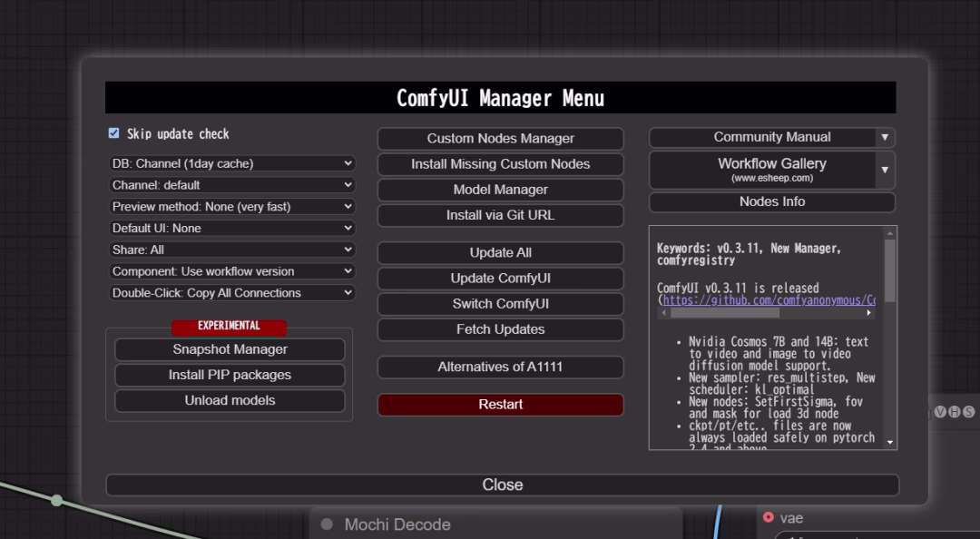This screenshot has height=539, width=980.
Task: Click the news panel vertical scrollbar thumb
Action: click(x=890, y=270)
